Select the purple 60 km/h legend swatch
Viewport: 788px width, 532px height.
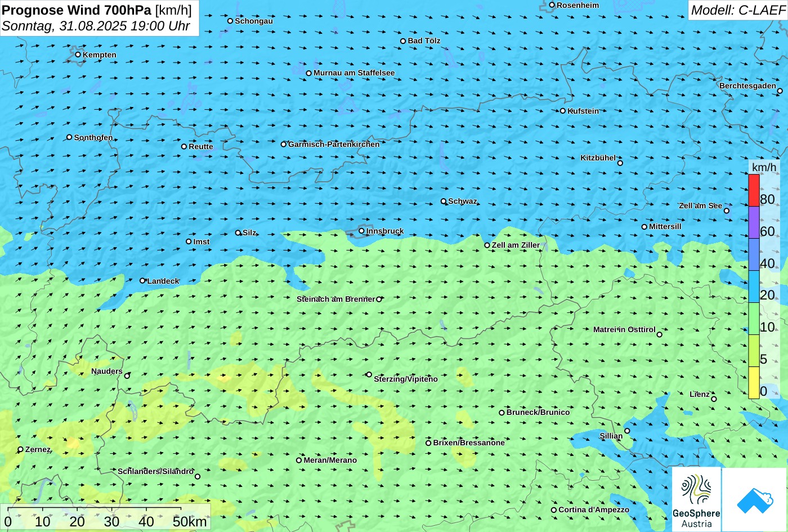pos(754,222)
